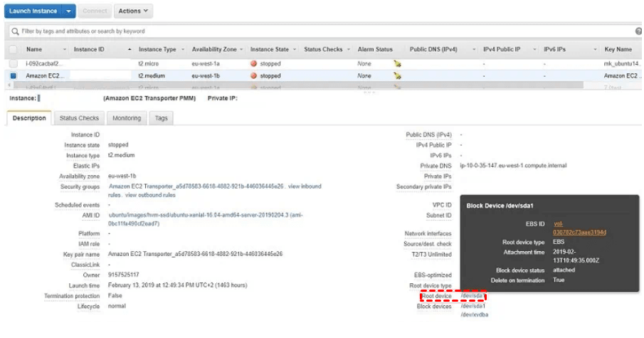
Task: Click the Termination protection value False
Action: pyautogui.click(x=115, y=295)
